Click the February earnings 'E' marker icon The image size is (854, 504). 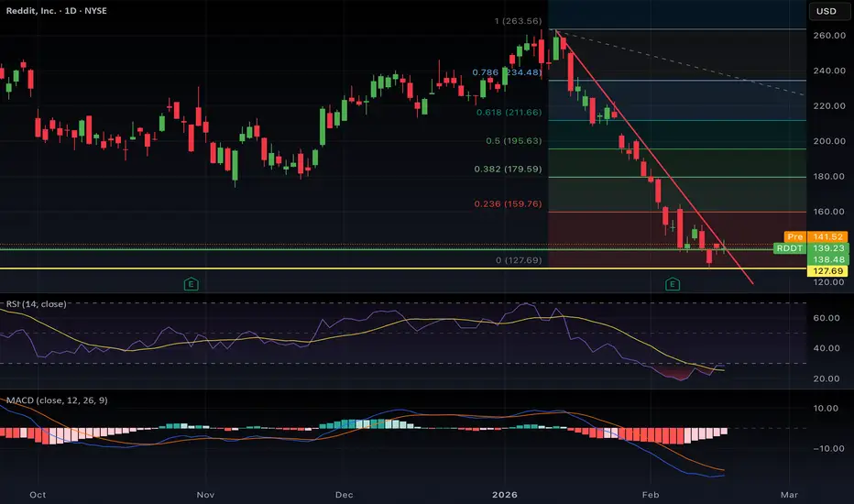point(673,284)
